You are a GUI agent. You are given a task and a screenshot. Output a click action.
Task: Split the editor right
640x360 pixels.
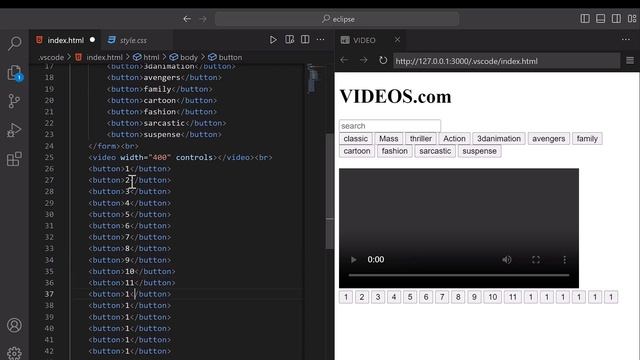tap(305, 40)
